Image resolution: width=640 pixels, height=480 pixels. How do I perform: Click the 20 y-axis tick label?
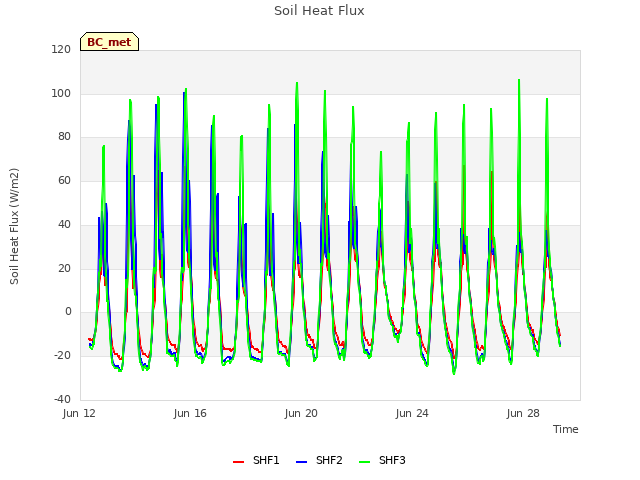(64, 268)
